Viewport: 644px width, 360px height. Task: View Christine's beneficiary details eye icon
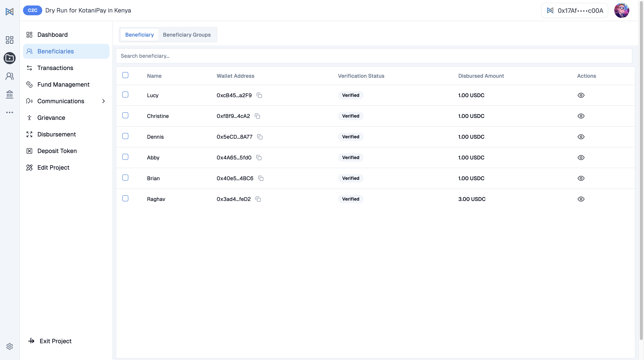click(581, 116)
